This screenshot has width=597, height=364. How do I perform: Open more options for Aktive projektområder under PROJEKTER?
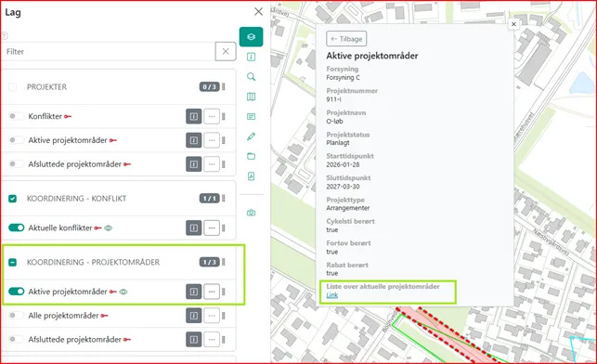coord(212,140)
